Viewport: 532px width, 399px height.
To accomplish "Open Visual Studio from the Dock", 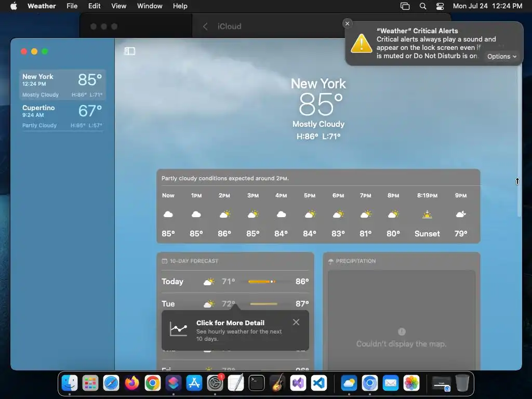I will tap(298, 383).
